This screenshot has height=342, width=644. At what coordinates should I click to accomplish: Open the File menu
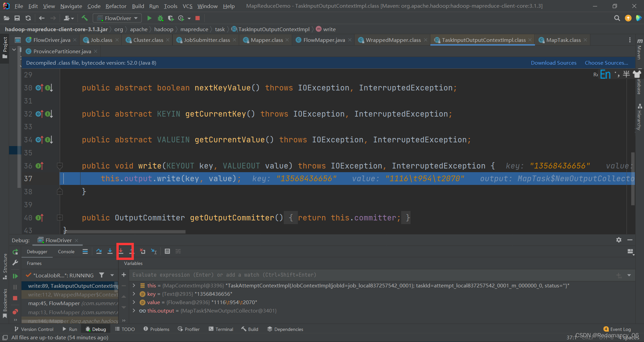(19, 6)
